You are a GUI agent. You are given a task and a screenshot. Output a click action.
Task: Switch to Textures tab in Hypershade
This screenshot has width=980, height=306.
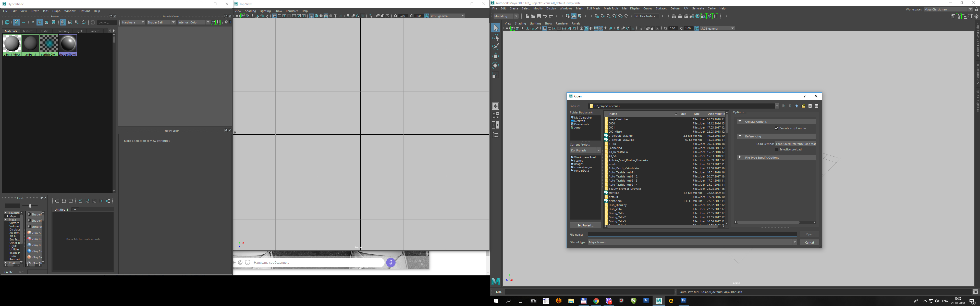tap(28, 31)
